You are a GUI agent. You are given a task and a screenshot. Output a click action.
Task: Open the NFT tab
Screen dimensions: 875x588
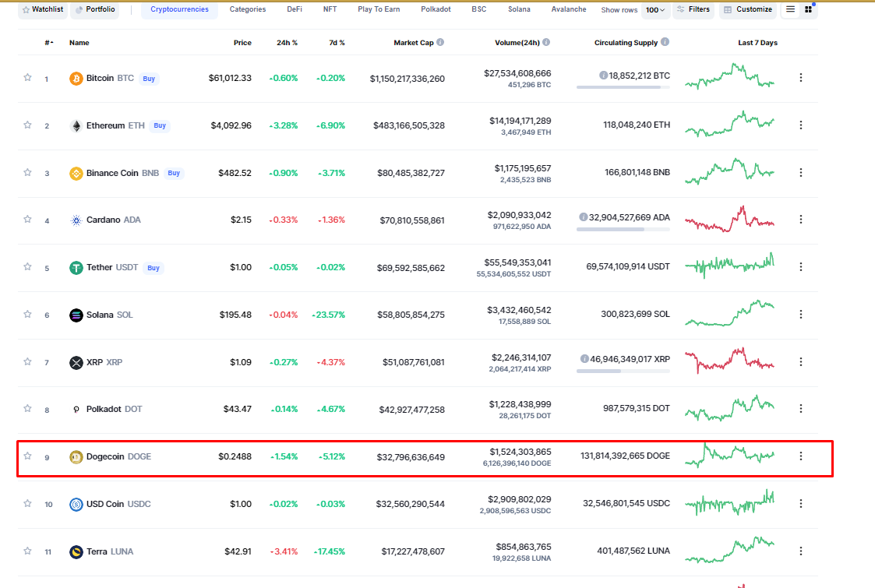[x=330, y=9]
